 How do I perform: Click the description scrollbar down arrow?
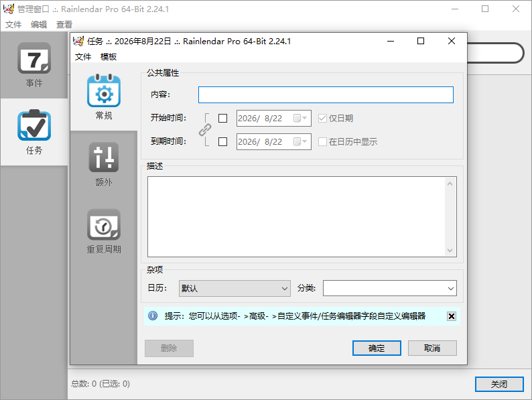[x=450, y=251]
